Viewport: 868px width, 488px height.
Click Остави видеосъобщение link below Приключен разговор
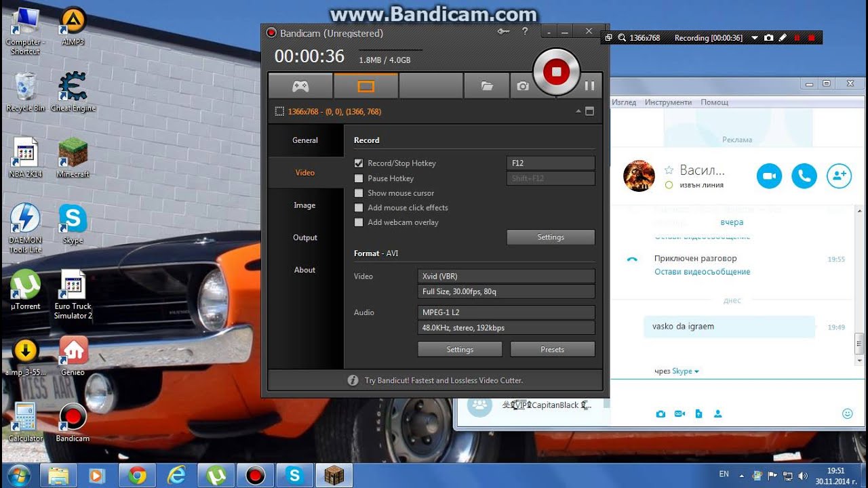pyautogui.click(x=702, y=272)
